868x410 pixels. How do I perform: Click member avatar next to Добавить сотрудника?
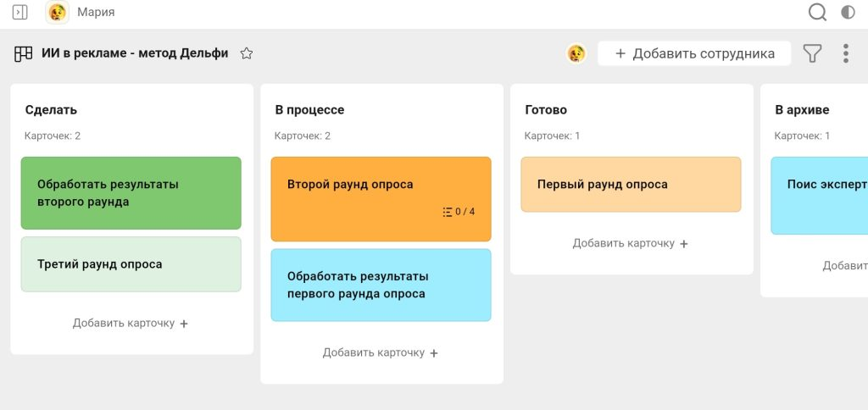tap(576, 53)
